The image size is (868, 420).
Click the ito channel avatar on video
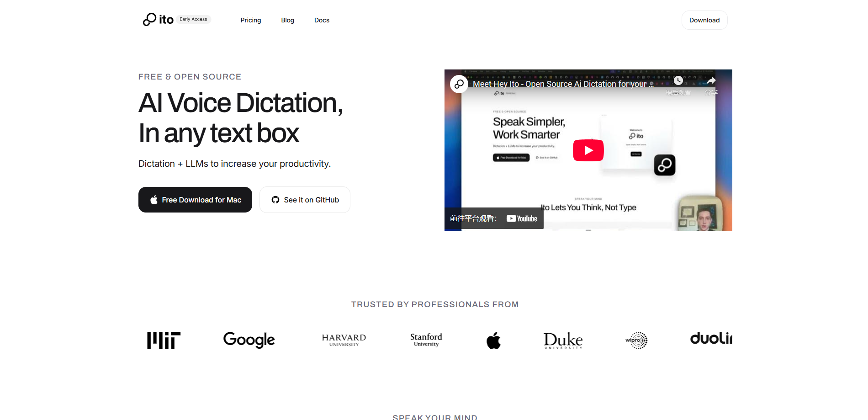[x=459, y=84]
